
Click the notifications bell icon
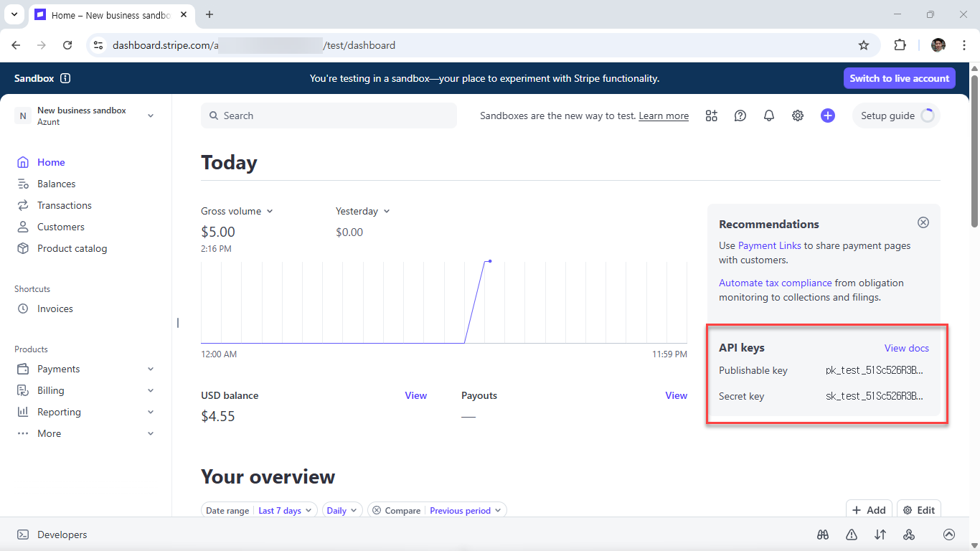click(x=769, y=116)
